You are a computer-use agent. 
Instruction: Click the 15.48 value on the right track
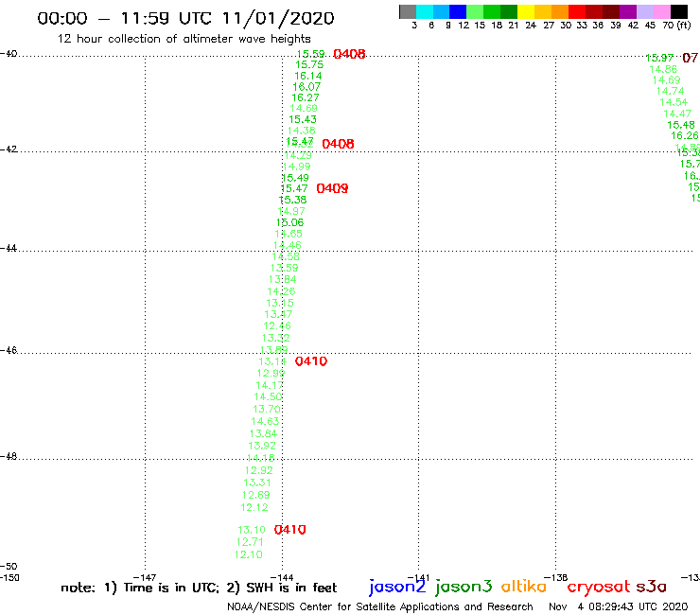[681, 125]
